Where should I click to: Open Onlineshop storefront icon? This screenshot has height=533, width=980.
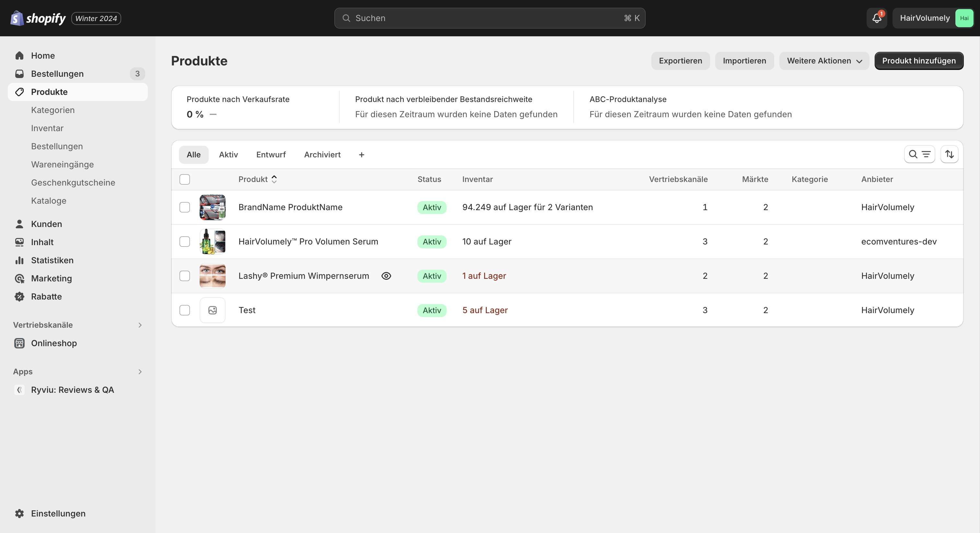pyautogui.click(x=19, y=343)
